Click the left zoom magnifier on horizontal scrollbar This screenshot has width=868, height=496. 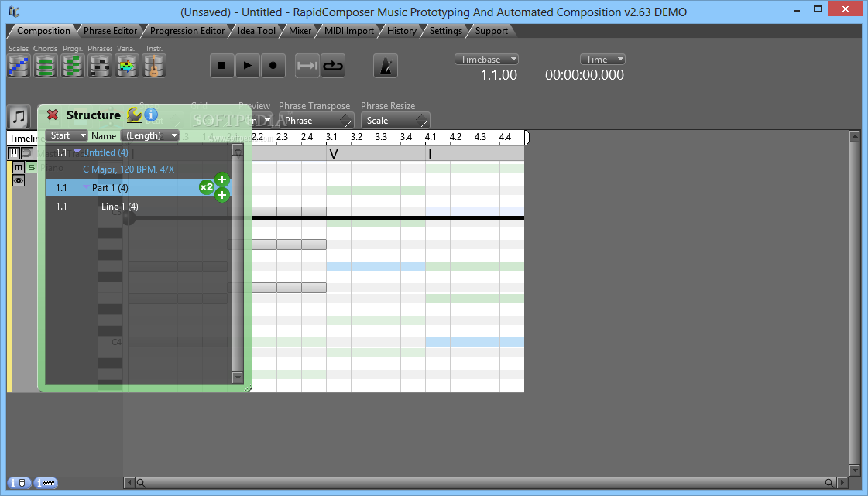(141, 483)
